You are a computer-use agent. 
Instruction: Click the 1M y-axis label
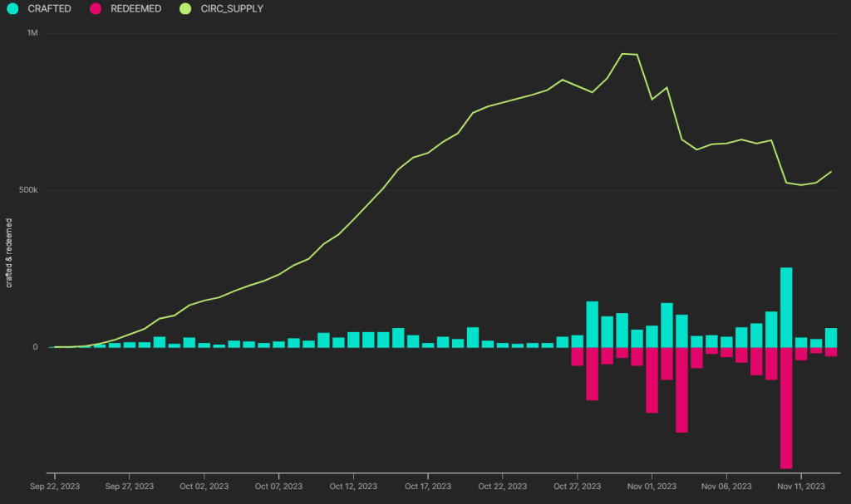32,33
